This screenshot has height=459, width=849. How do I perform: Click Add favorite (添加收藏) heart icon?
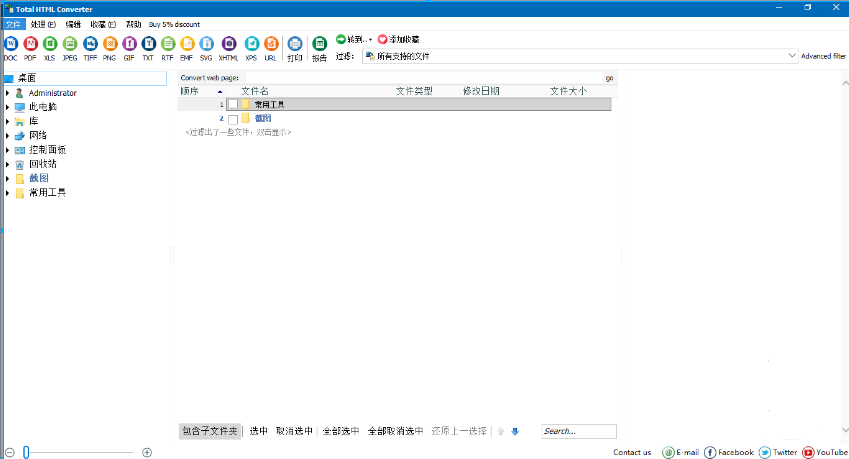pos(382,39)
